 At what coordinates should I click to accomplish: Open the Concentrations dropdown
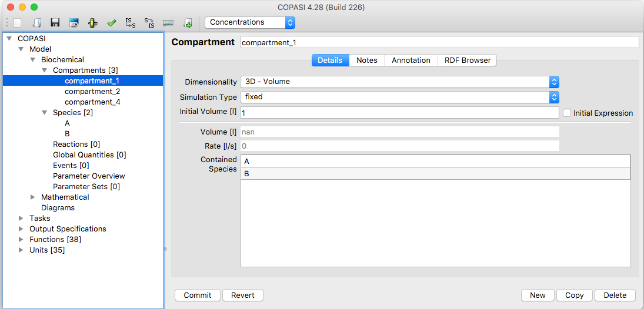click(250, 22)
